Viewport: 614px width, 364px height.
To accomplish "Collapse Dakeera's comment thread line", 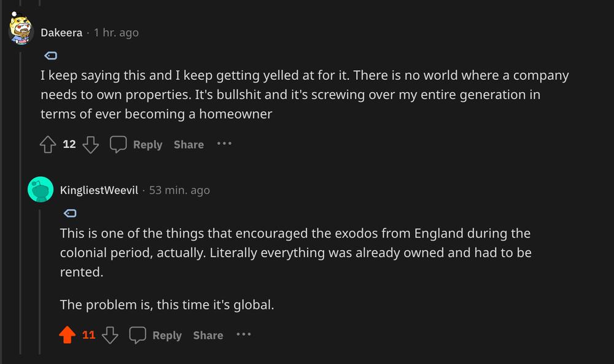I will point(20,204).
